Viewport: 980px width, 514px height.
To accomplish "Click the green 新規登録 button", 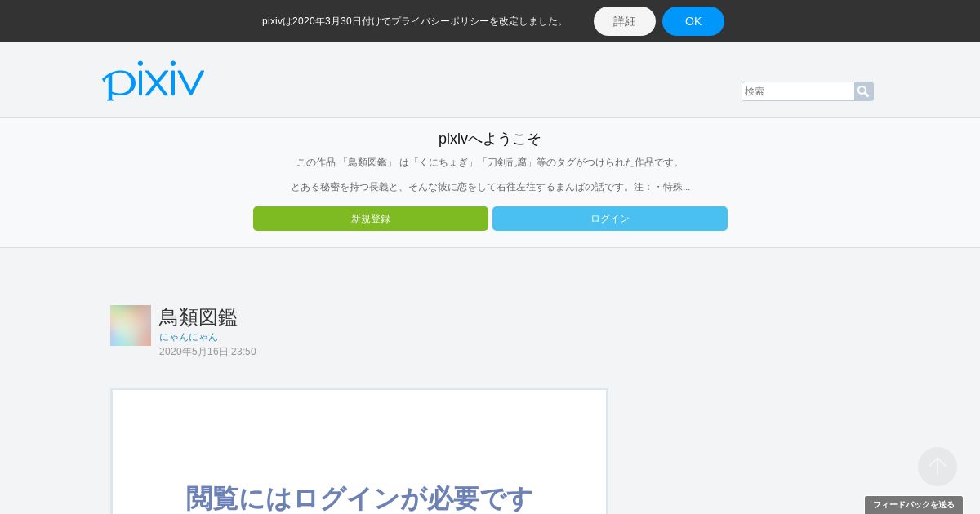I will (x=371, y=219).
